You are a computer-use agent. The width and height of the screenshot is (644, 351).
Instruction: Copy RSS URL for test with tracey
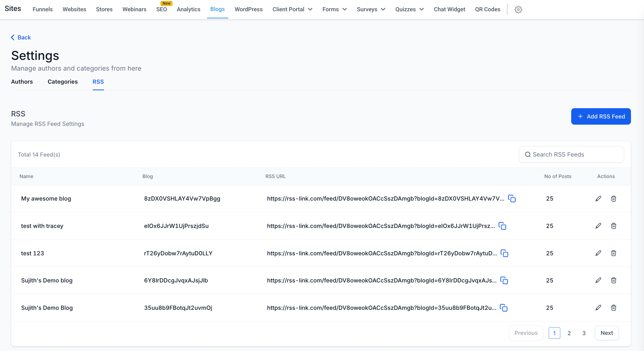click(502, 226)
